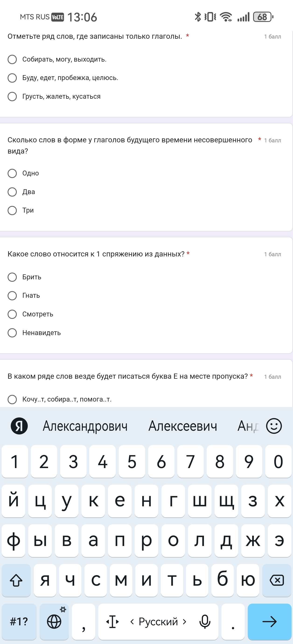The width and height of the screenshot is (293, 644).
Task: Open the #1? symbols keyboard layout
Action: point(19,622)
